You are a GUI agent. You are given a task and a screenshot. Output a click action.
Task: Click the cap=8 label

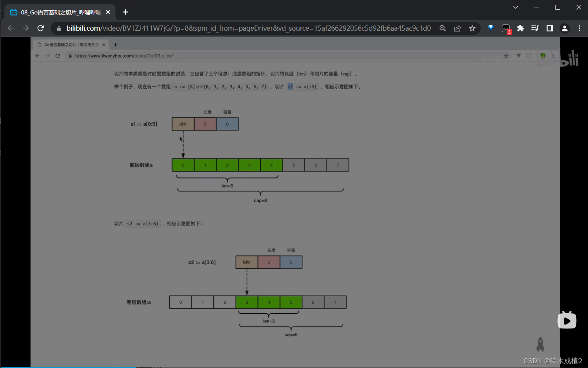[x=260, y=200]
